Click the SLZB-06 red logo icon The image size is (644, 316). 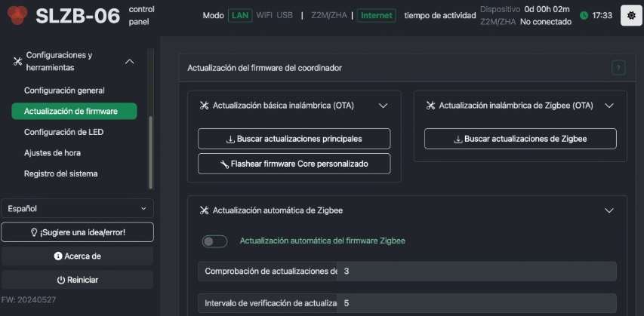click(x=17, y=15)
